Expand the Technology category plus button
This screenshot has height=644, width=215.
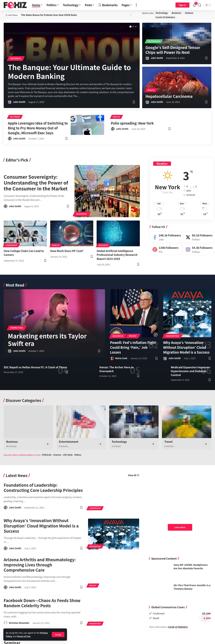click(x=153, y=444)
